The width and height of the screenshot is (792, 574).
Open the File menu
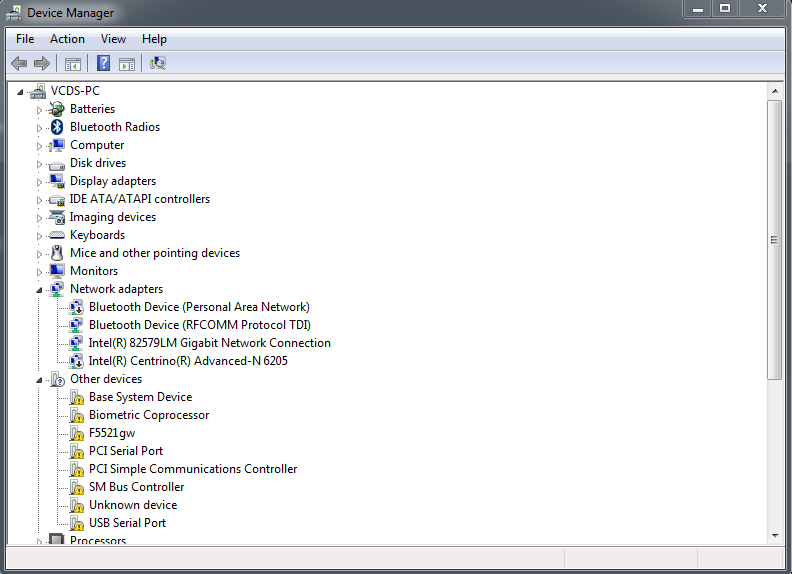[x=25, y=39]
